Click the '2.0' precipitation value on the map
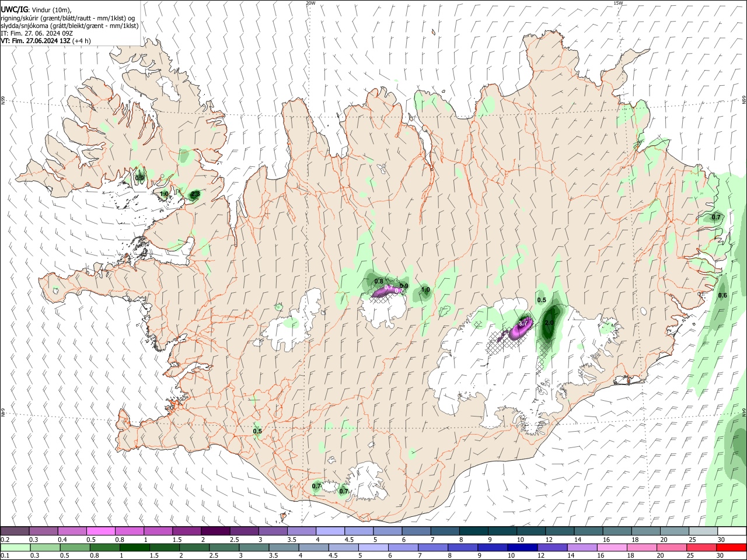The height and width of the screenshot is (560, 747). pyautogui.click(x=549, y=323)
